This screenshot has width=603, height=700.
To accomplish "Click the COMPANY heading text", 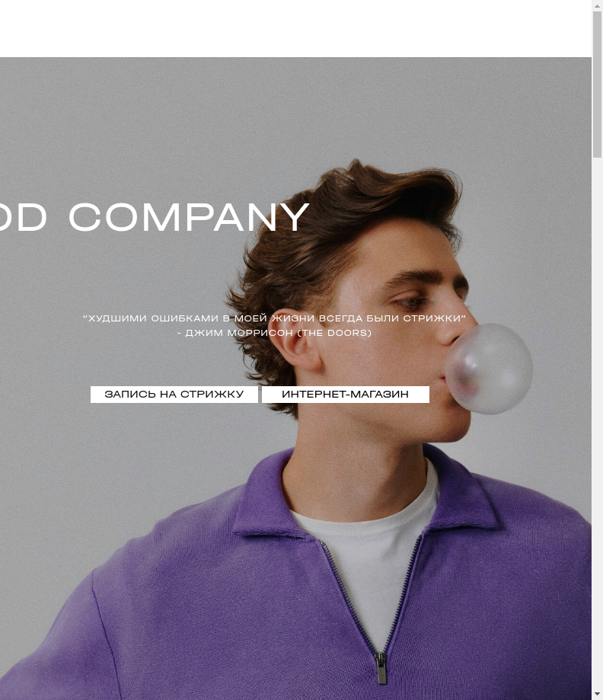I will (x=189, y=217).
